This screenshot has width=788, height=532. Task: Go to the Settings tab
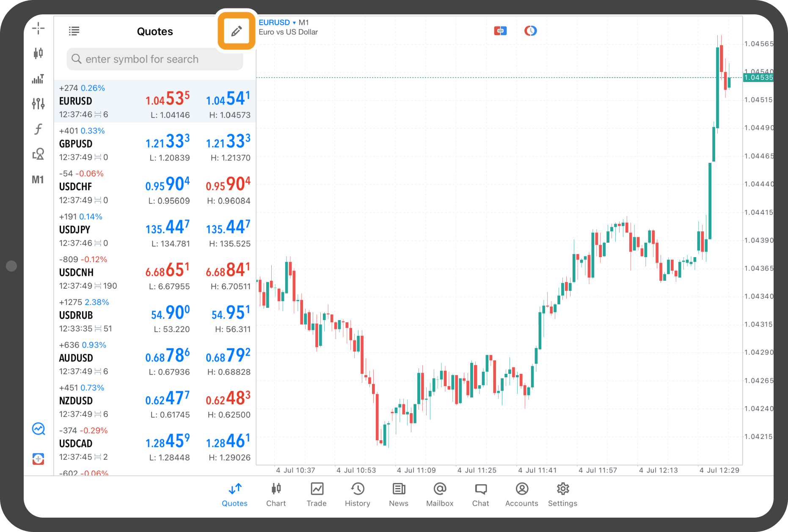562,494
